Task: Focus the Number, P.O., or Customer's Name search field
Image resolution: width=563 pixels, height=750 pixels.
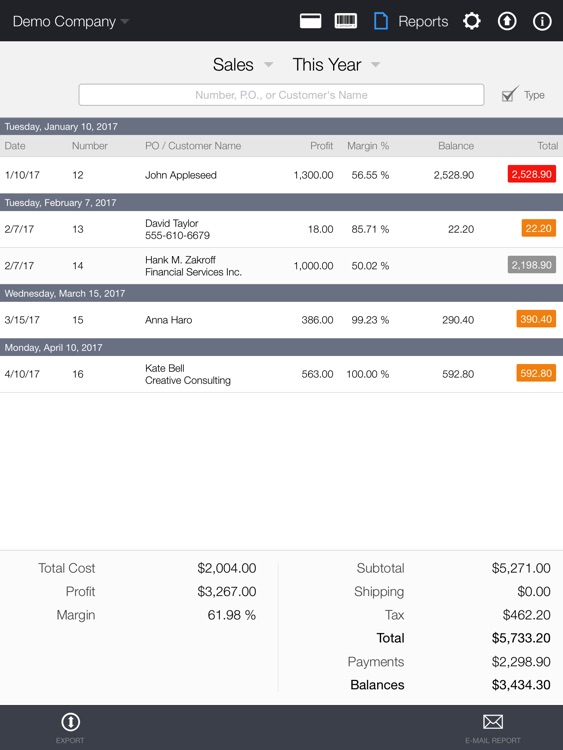Action: [x=281, y=95]
